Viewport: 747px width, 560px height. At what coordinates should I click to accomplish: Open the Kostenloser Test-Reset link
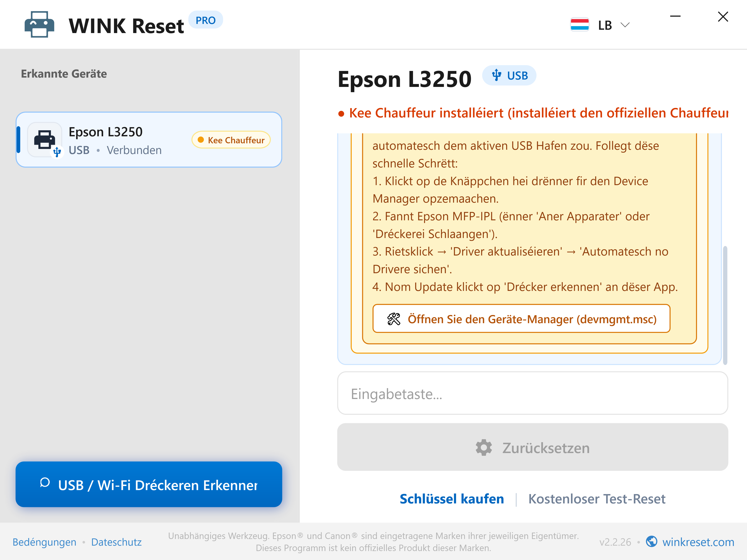pos(597,499)
